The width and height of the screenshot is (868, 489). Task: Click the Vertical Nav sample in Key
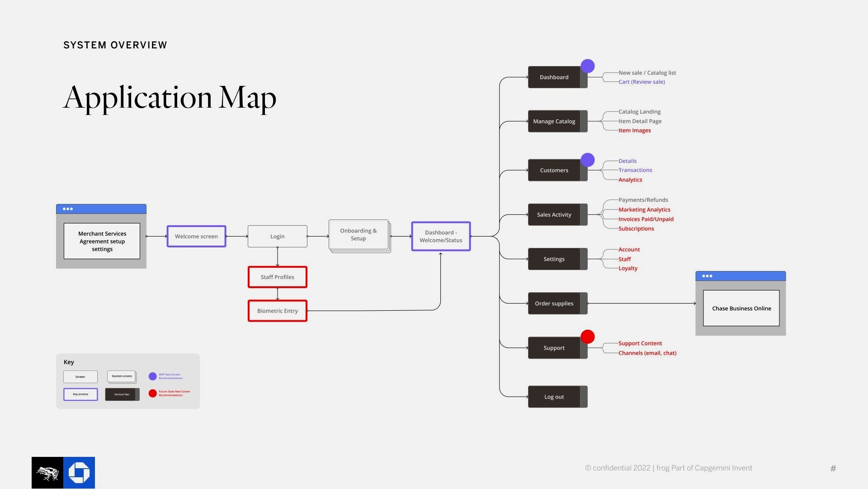coord(122,394)
